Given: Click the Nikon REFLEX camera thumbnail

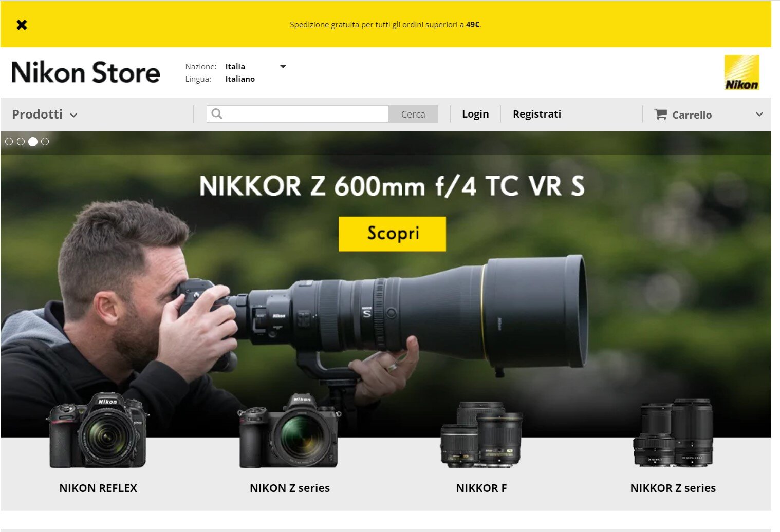Looking at the screenshot, I should (x=98, y=430).
